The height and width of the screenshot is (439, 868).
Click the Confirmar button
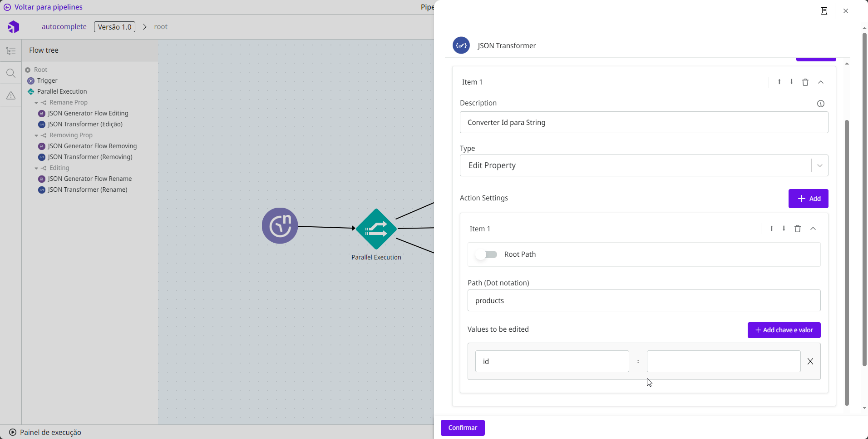(x=463, y=428)
